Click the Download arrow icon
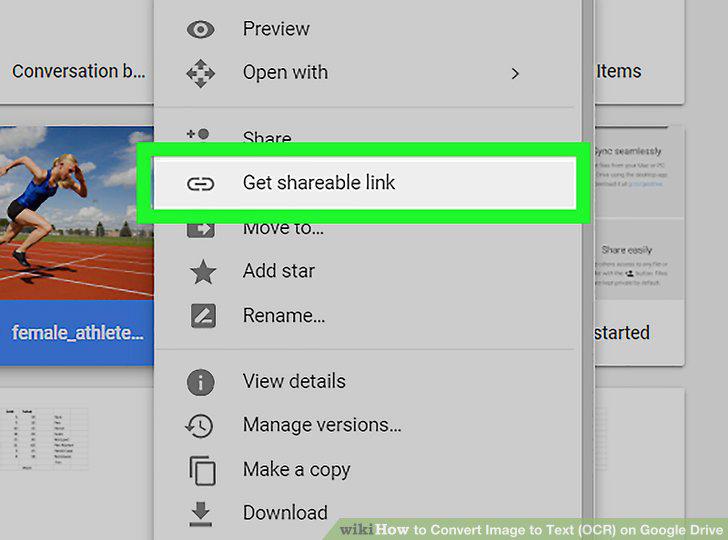The height and width of the screenshot is (540, 728). 201,514
